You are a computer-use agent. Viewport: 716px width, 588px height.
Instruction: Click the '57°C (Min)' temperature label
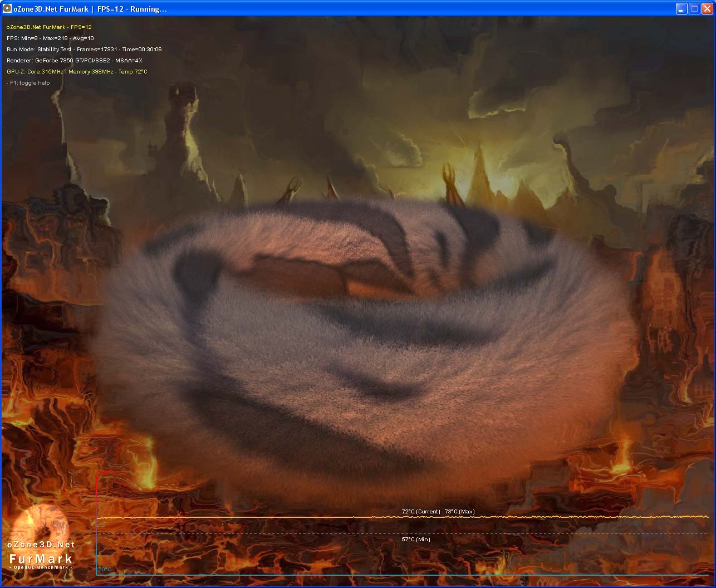pyautogui.click(x=416, y=539)
